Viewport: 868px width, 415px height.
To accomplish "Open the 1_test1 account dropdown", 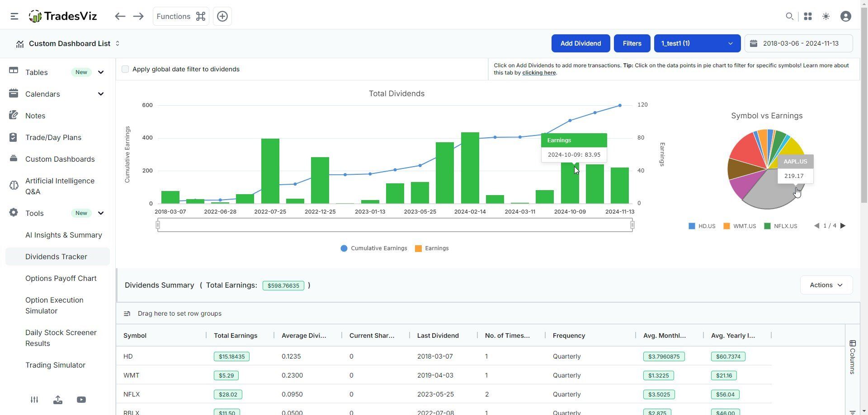I will (697, 43).
